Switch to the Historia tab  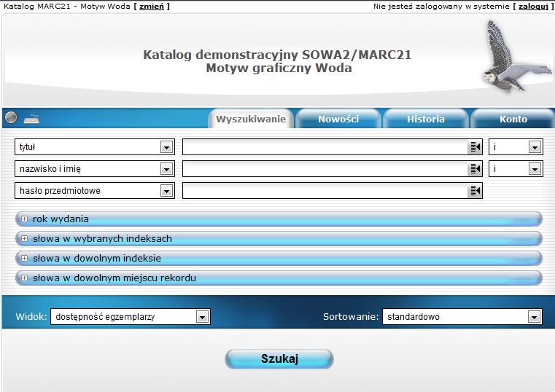426,119
